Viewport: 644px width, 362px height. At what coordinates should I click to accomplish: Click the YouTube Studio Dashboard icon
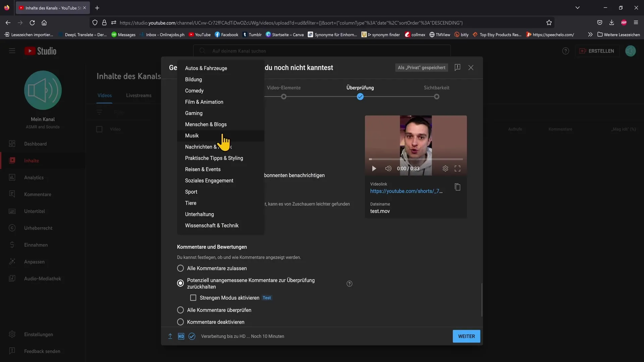12,144
